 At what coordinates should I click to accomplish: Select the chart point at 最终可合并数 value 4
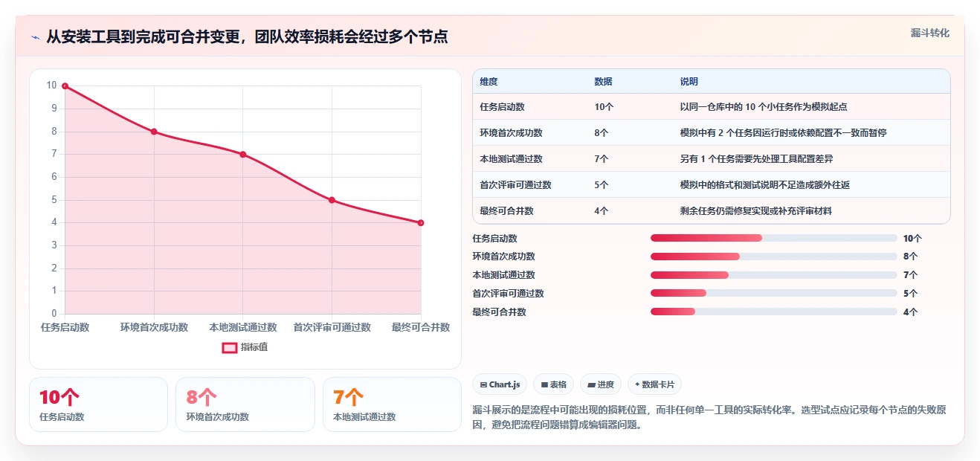click(421, 222)
